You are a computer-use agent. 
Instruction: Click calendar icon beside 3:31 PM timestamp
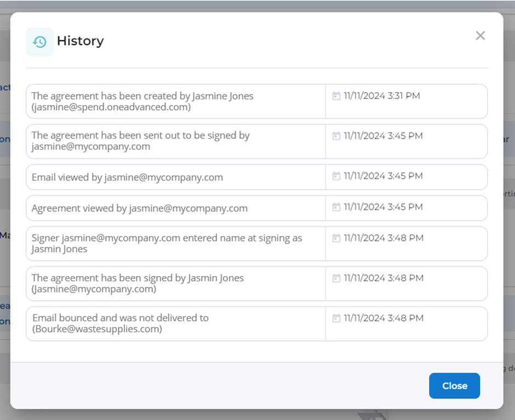point(336,96)
